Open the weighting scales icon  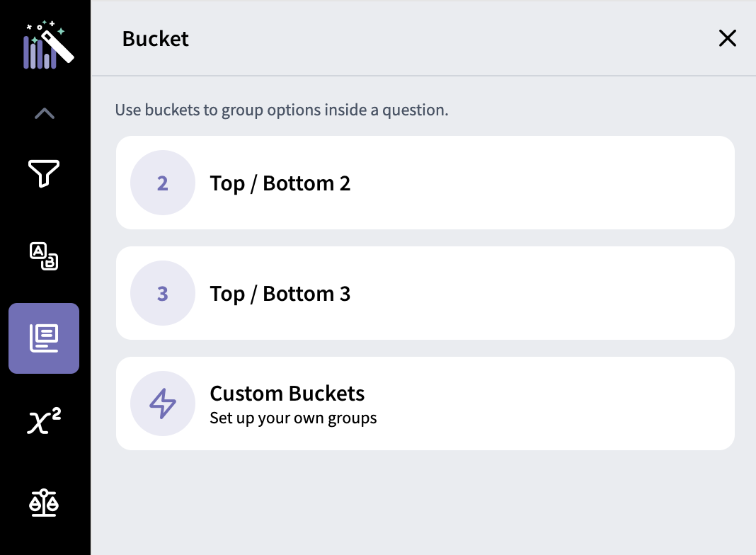tap(44, 503)
